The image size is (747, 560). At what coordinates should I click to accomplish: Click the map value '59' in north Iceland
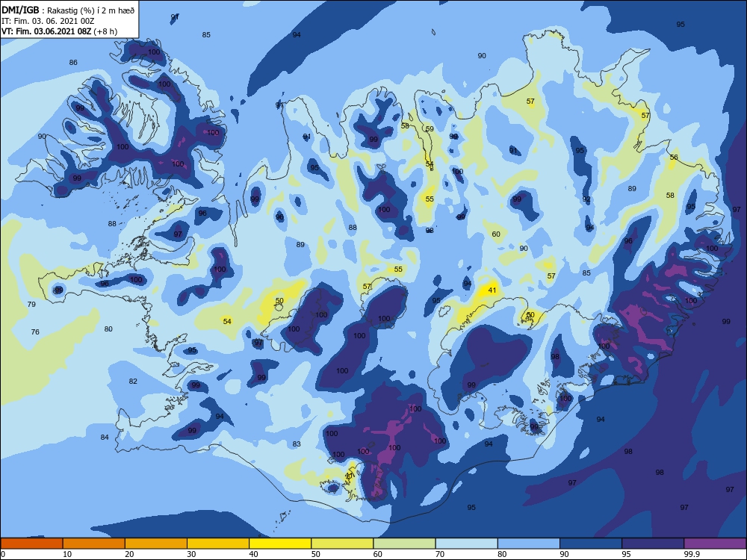[x=430, y=128]
